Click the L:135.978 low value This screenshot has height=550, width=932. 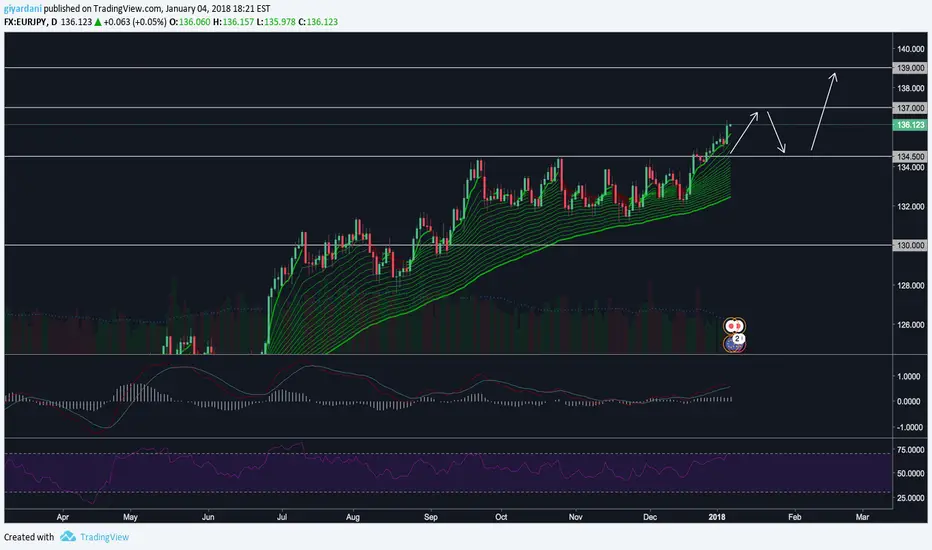pyautogui.click(x=276, y=22)
